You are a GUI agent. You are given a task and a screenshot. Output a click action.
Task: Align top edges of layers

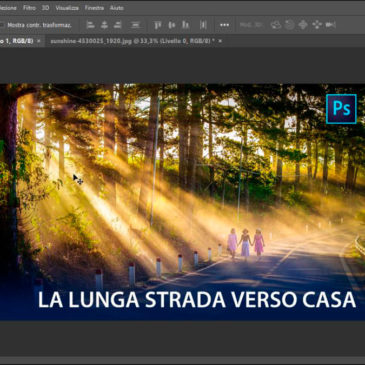click(157, 25)
